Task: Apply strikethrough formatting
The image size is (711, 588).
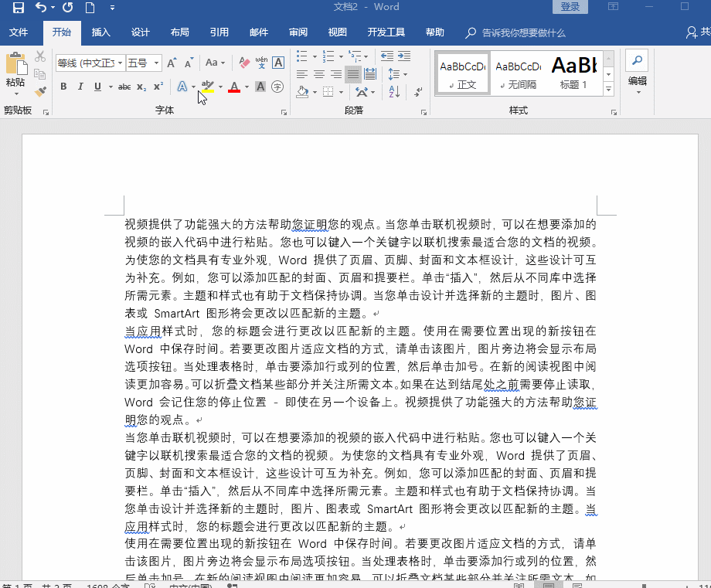Action: click(x=125, y=87)
